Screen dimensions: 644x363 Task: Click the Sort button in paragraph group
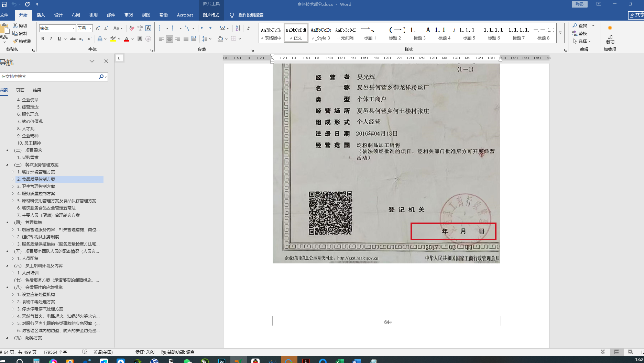[238, 28]
